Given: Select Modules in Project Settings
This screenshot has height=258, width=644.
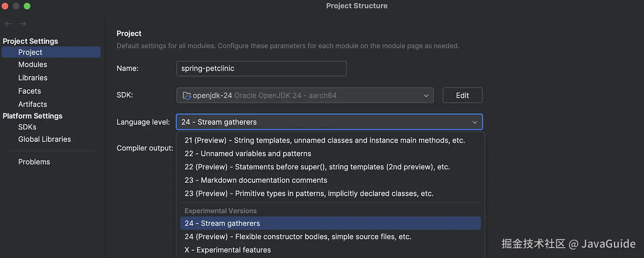Looking at the screenshot, I should pos(33,64).
